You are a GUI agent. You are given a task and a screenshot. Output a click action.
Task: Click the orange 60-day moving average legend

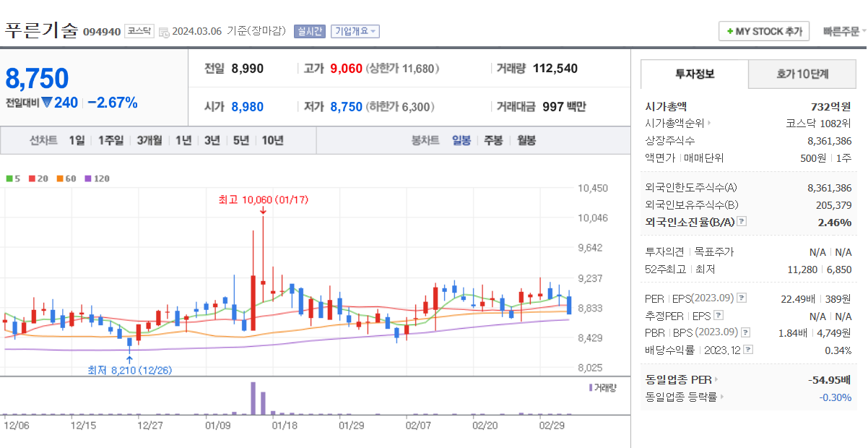pyautogui.click(x=66, y=178)
